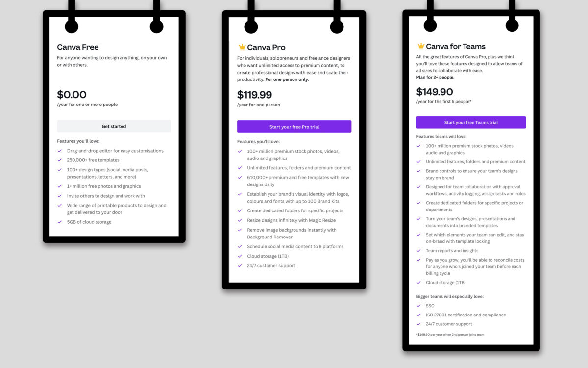The width and height of the screenshot is (588, 368).
Task: Click the Schedule social media content feature
Action: coord(295,247)
